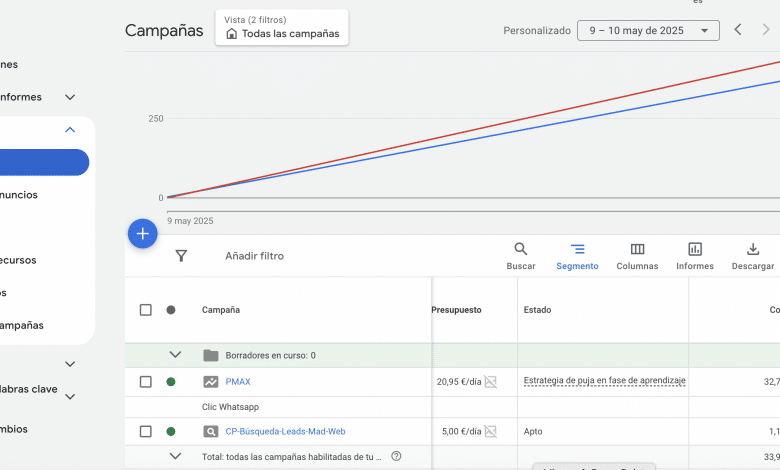Screen dimensions: 780x470
Task: Click the help icon in the Total row
Action: (x=396, y=456)
